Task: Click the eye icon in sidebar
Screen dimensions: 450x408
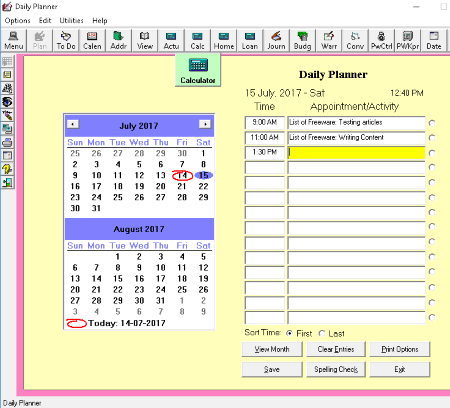Action: 7,102
